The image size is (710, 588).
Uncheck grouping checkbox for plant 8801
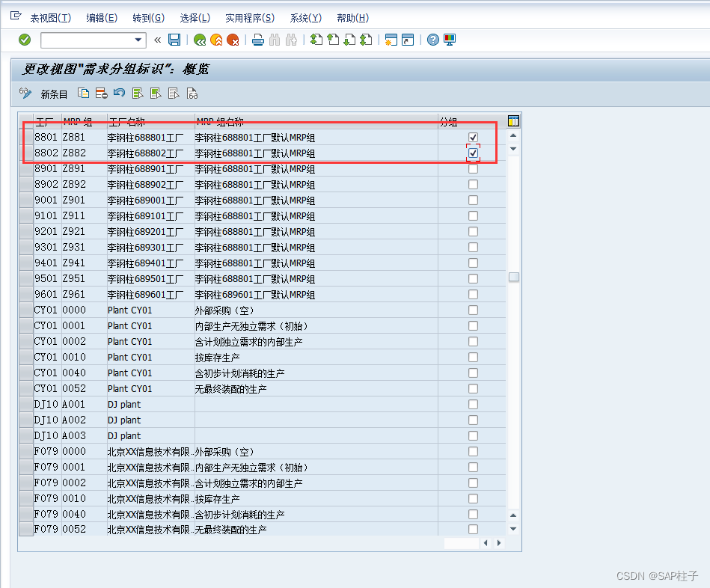pyautogui.click(x=473, y=137)
